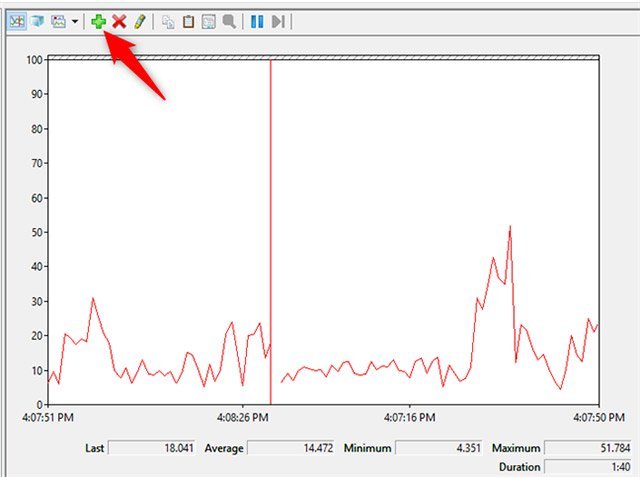Open the Properties dialog icon
Screen dimensions: 640x477
pyautogui.click(x=208, y=20)
